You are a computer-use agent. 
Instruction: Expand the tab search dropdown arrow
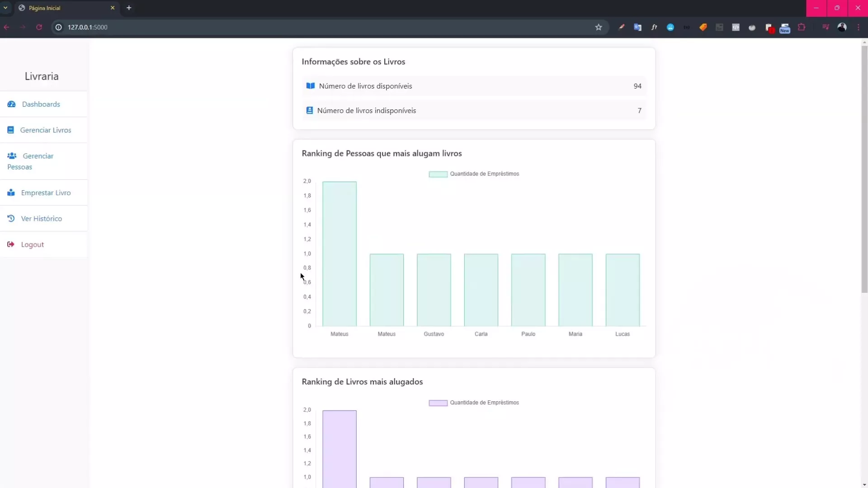point(5,8)
